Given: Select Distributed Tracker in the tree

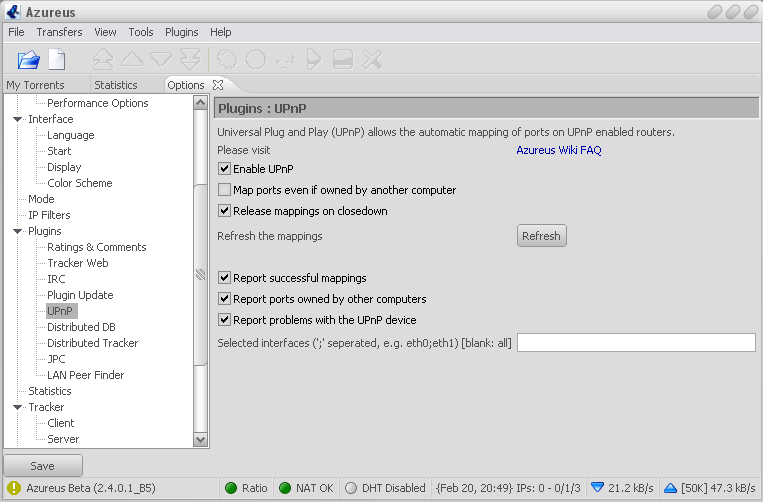Looking at the screenshot, I should (x=92, y=343).
